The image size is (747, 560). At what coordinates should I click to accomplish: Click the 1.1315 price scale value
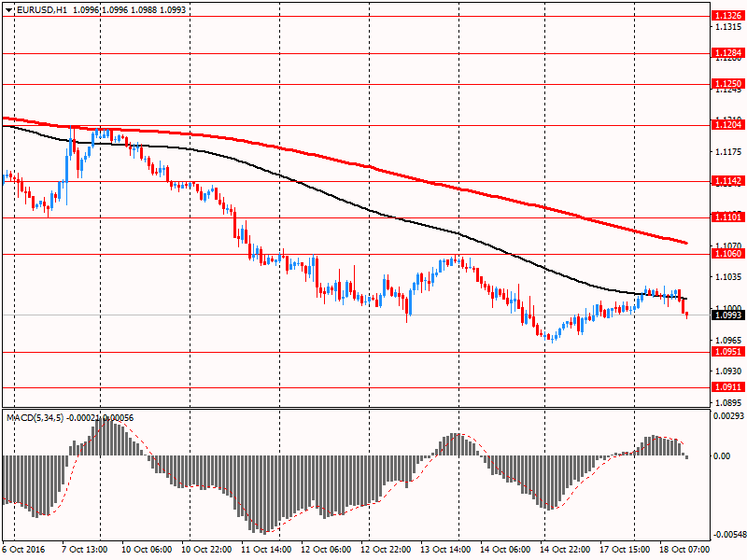tap(728, 27)
